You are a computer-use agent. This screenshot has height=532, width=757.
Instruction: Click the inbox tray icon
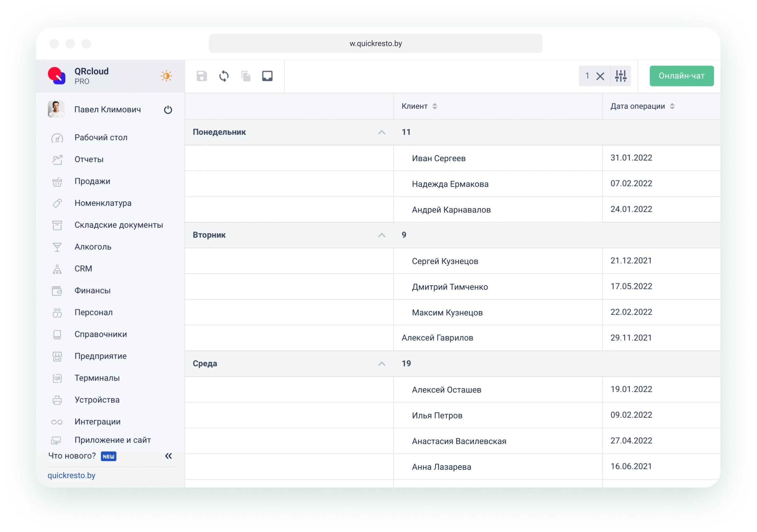pos(267,76)
